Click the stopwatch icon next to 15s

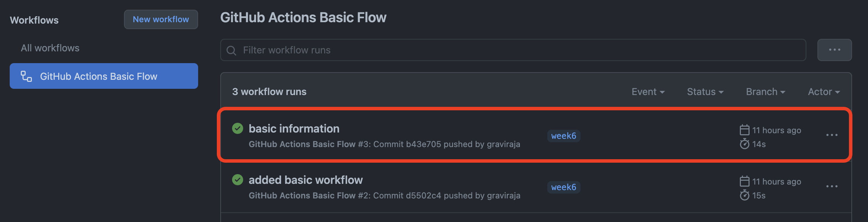coord(744,195)
